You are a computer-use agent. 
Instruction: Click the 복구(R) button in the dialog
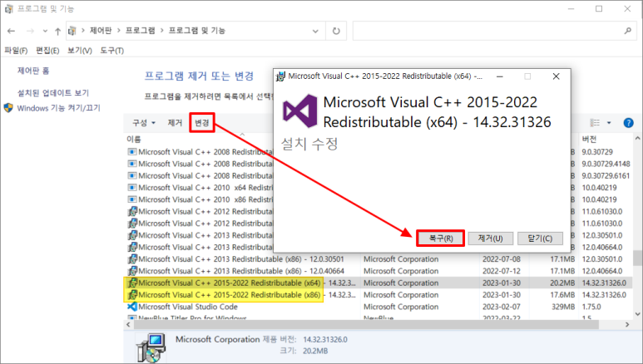click(x=441, y=239)
